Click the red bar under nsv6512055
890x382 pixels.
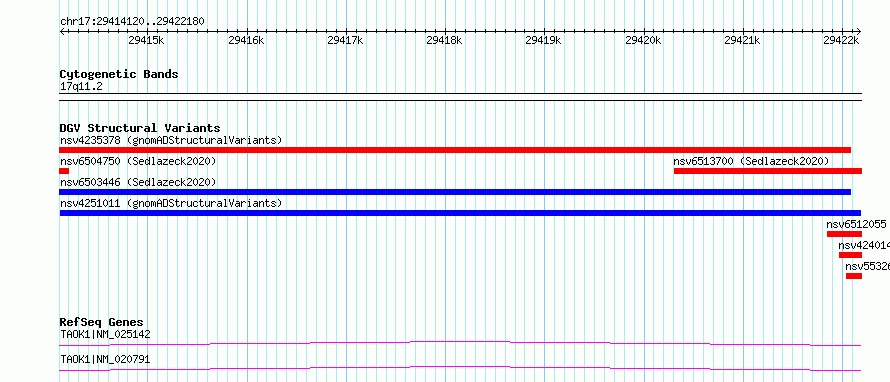(x=844, y=234)
